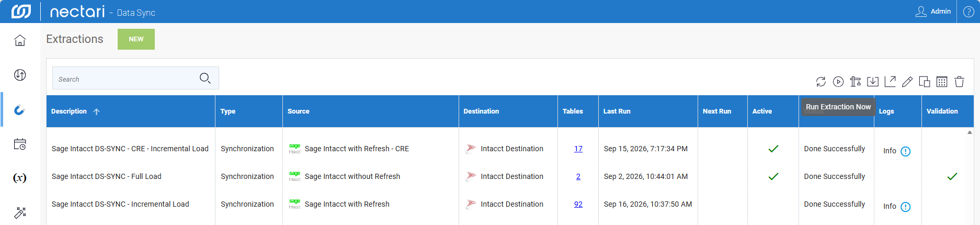The image size is (980, 225).
Task: Click the search magnifier icon
Action: coord(205,78)
